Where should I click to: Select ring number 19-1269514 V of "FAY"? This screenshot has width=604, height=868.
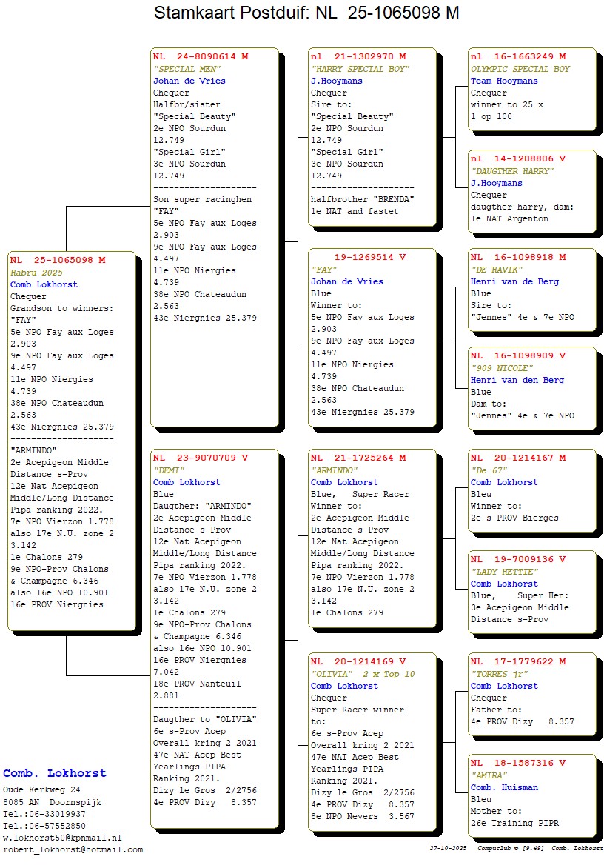click(370, 257)
